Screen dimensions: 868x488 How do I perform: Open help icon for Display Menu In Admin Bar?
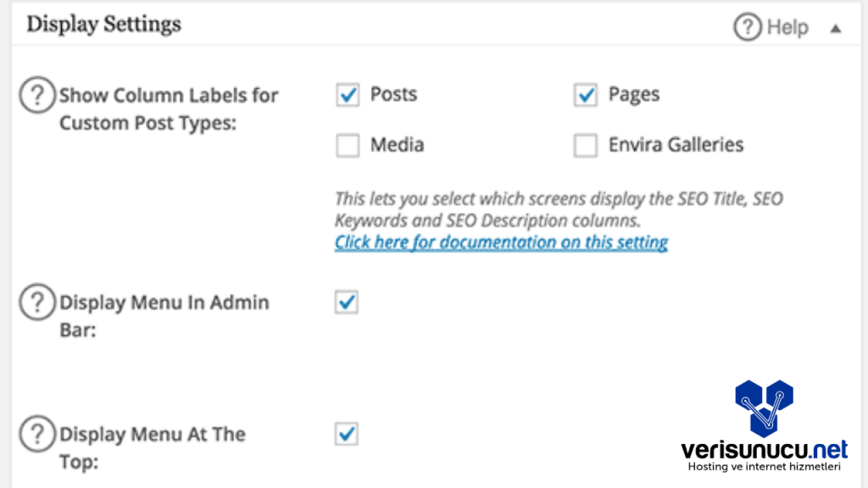[x=36, y=303]
